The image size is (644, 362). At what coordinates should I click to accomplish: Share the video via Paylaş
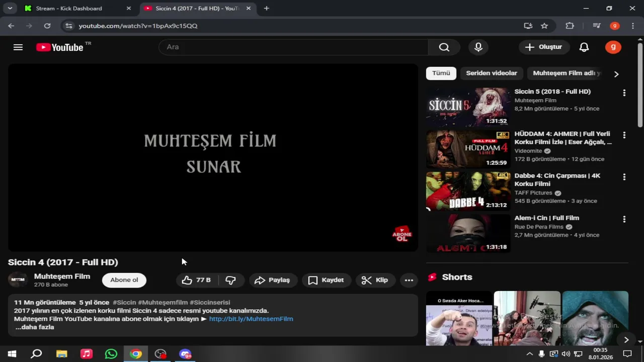tap(272, 280)
